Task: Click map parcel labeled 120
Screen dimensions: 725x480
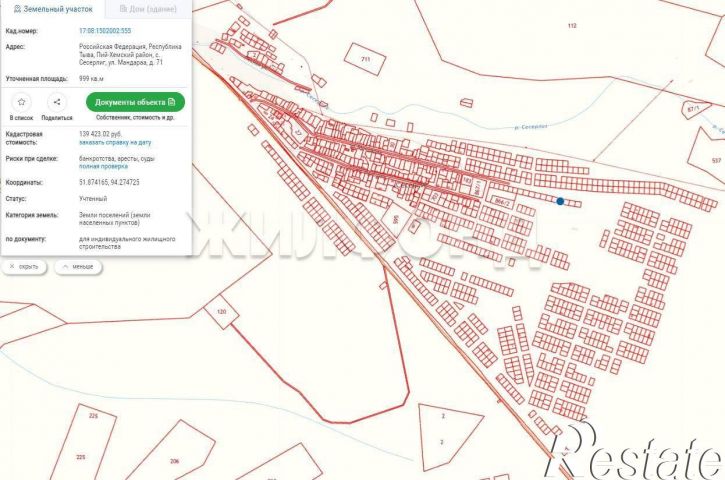Action: coord(221,312)
